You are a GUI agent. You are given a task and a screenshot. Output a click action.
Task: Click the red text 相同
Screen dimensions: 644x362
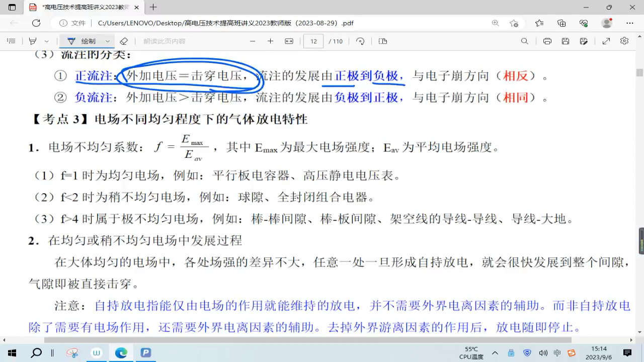point(516,97)
